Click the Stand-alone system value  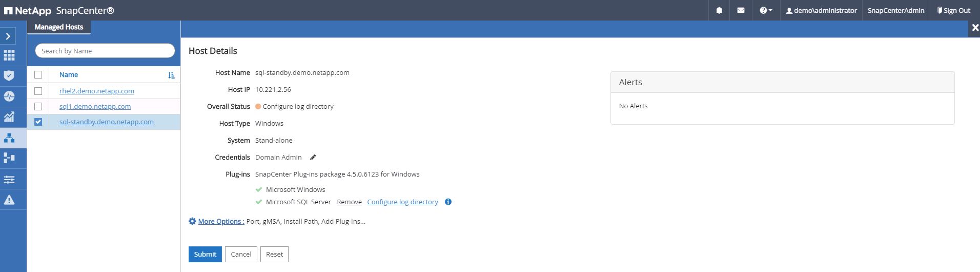point(274,140)
